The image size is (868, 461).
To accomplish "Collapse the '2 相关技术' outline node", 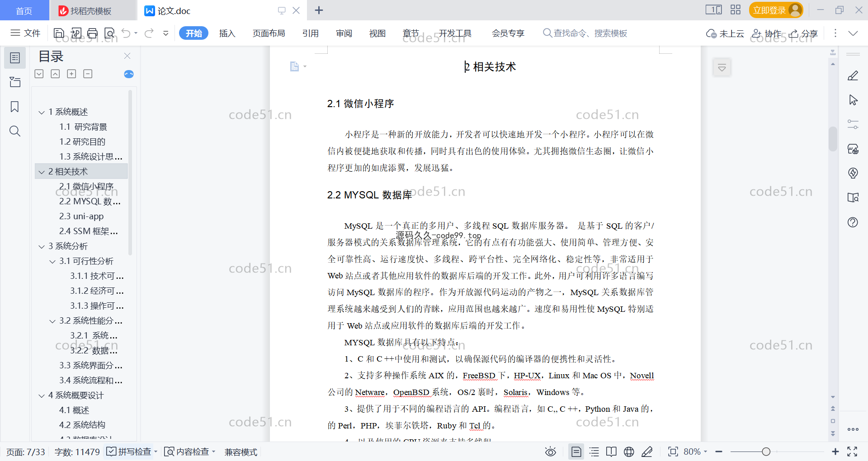I will [x=42, y=172].
